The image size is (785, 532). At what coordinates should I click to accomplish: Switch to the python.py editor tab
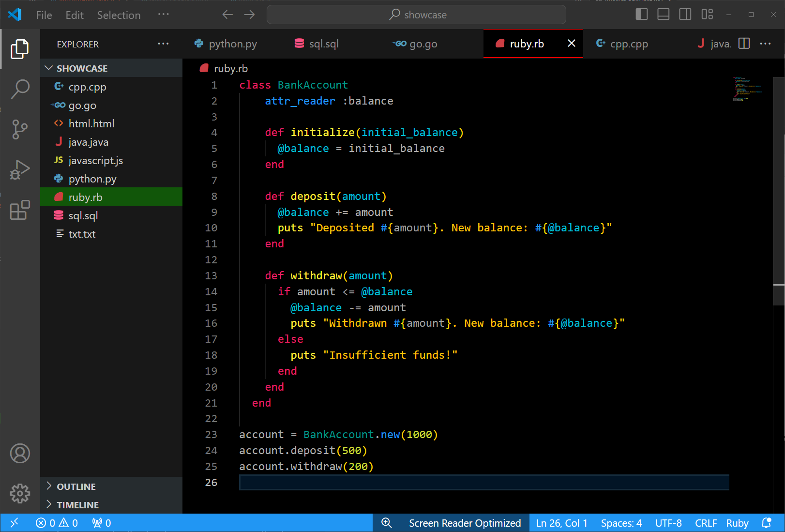click(x=233, y=44)
